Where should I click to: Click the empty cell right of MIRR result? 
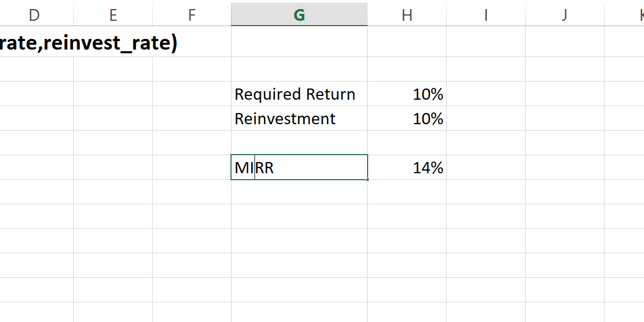[486, 167]
